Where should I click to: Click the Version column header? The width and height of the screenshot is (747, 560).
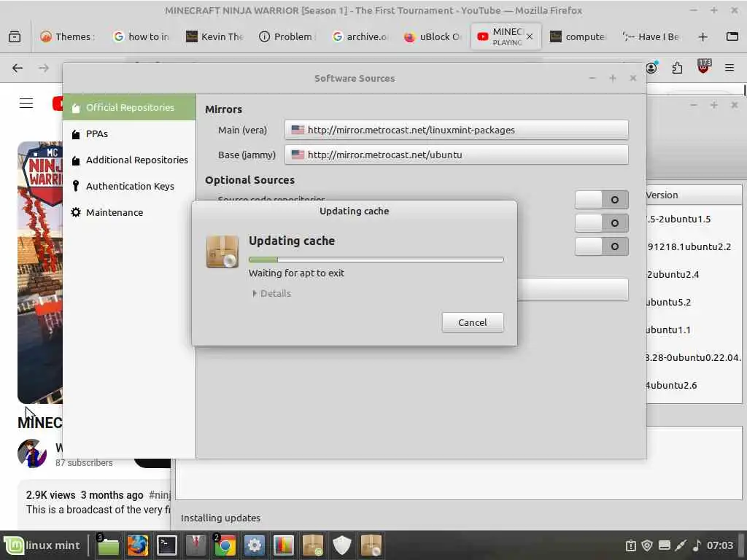[x=693, y=195]
